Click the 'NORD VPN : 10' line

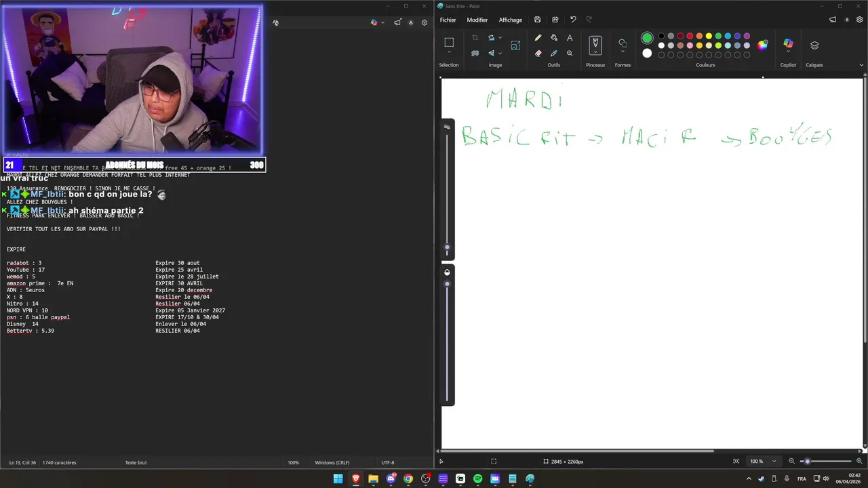(x=27, y=310)
